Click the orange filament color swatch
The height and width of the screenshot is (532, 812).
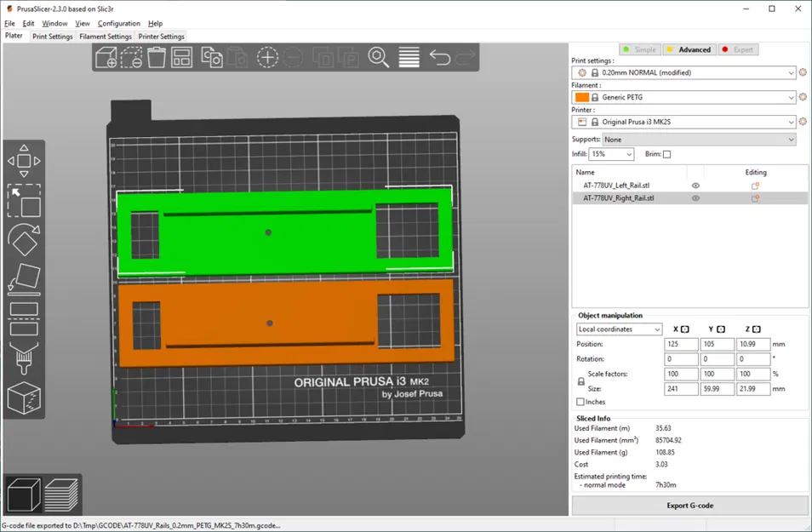pos(582,97)
